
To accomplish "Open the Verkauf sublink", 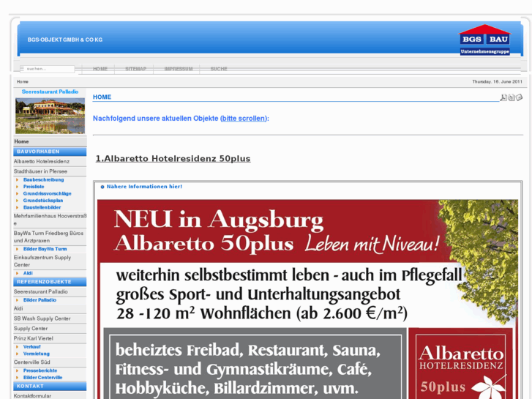I will 32,347.
